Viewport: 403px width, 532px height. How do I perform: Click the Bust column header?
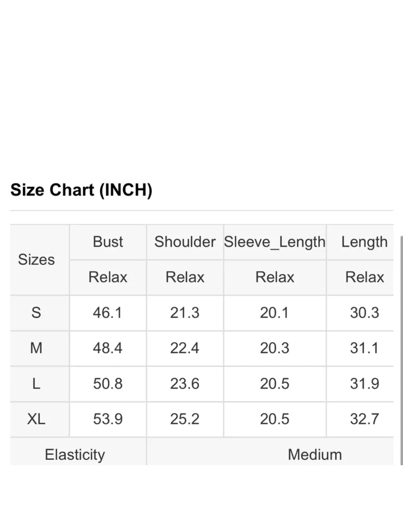coord(108,242)
